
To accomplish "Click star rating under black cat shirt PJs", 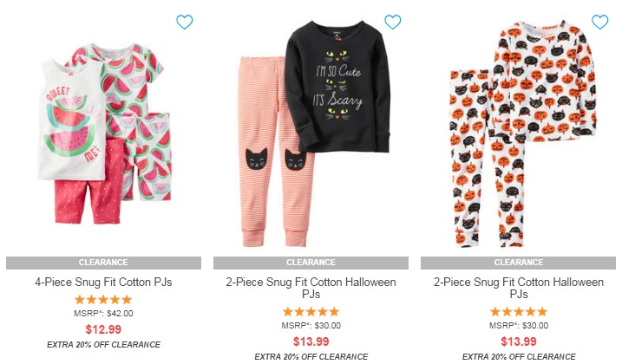I will pyautogui.click(x=311, y=312).
